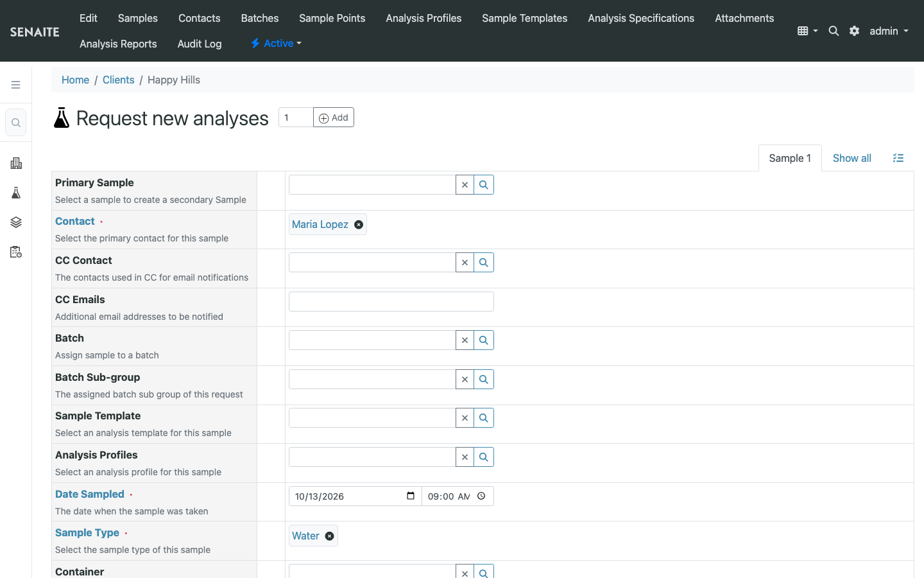Click the Batch Sub-group text input
The width and height of the screenshot is (924, 578).
(372, 380)
